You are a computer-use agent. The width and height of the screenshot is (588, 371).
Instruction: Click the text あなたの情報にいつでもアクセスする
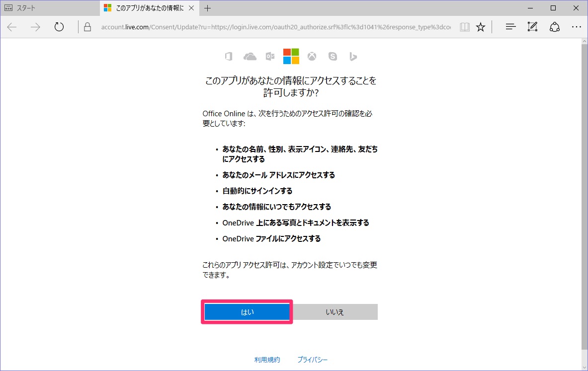[277, 207]
